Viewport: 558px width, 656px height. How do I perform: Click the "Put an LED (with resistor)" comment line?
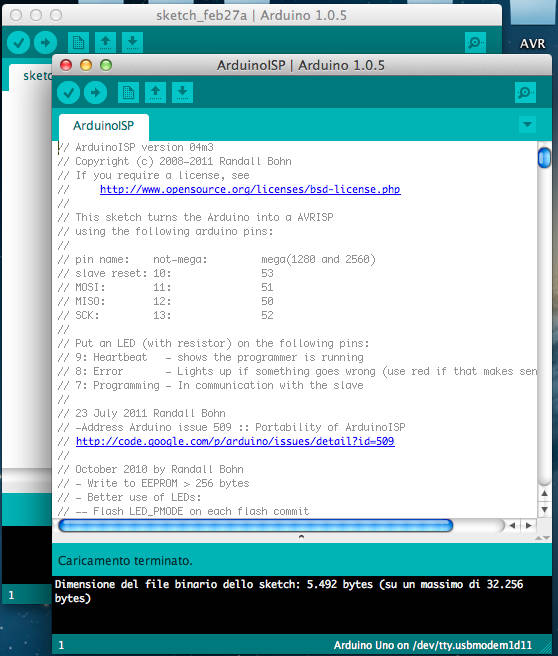pos(214,343)
